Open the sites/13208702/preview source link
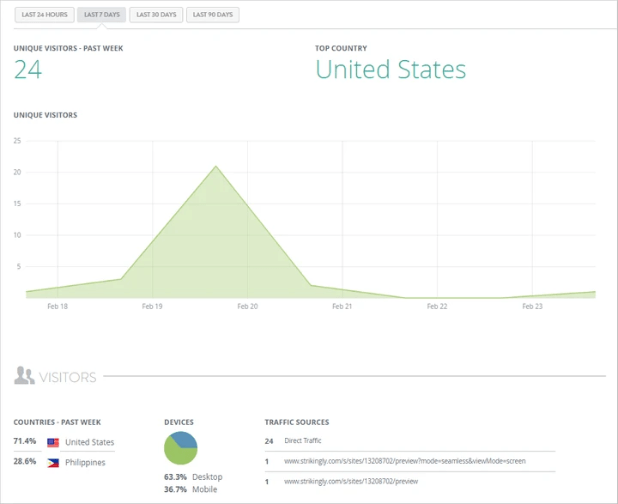Screen dimensions: 618x504 point(352,481)
